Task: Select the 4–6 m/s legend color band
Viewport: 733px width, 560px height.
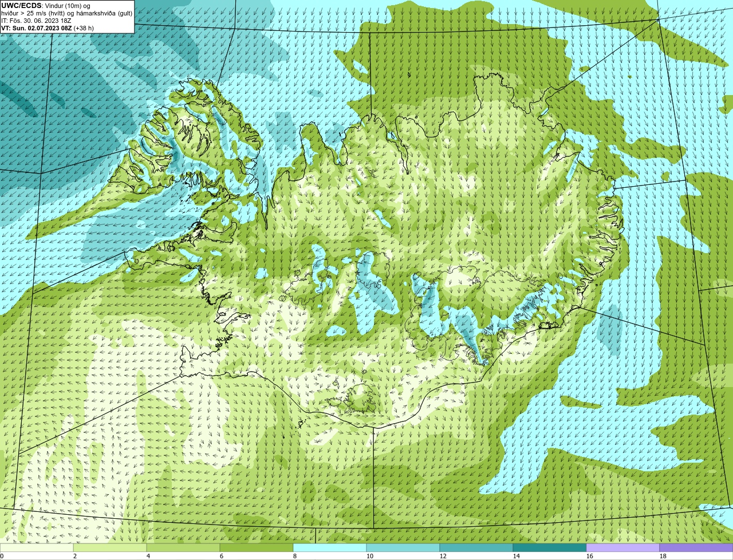Action: [183, 547]
